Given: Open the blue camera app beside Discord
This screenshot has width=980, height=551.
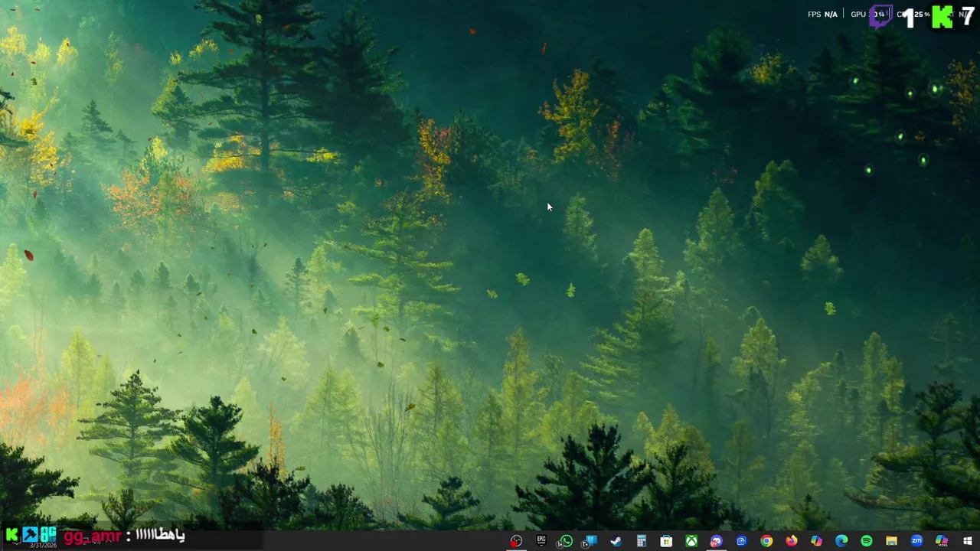Looking at the screenshot, I should (741, 541).
